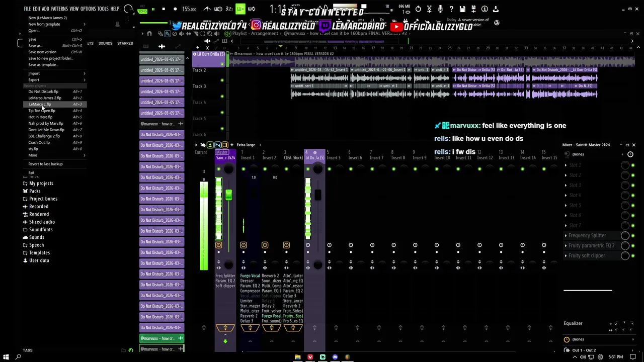Select the paint tool in playlist toolbar
This screenshot has height=362, width=644.
[x=167, y=34]
